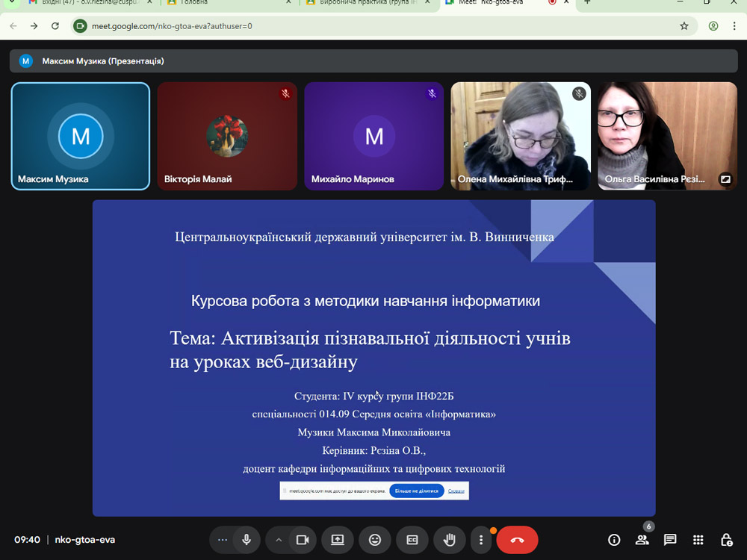
Task: Click the "Більше не ділитися" button
Action: (416, 491)
